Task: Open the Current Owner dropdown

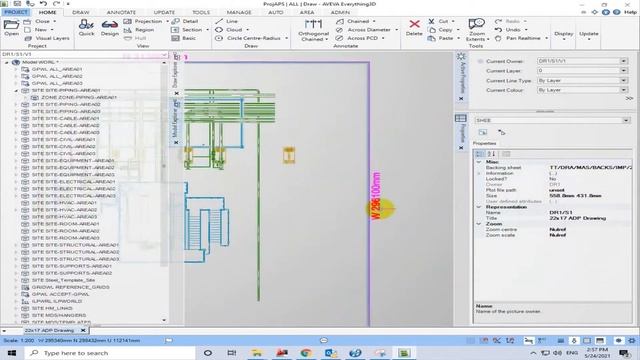Action: [x=623, y=61]
